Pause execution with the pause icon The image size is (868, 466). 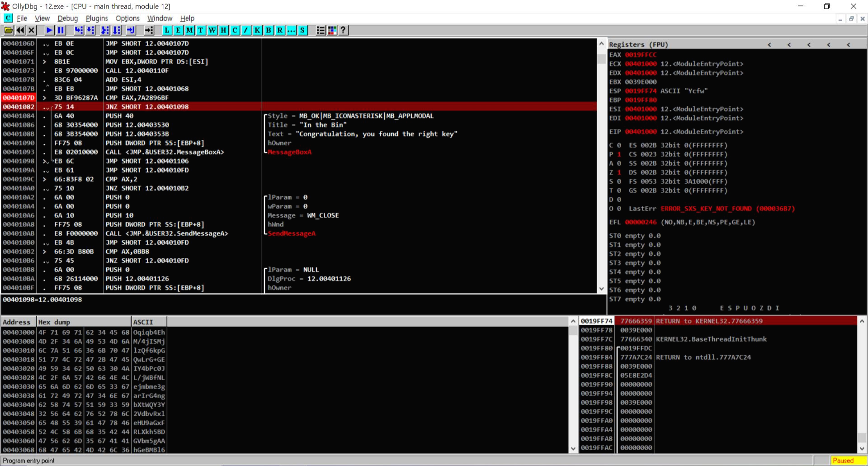point(61,30)
